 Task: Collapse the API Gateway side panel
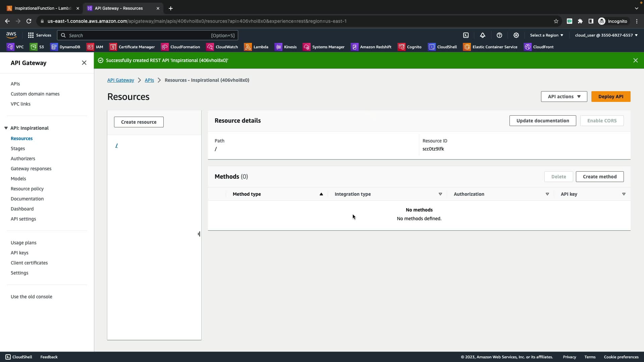tap(84, 63)
